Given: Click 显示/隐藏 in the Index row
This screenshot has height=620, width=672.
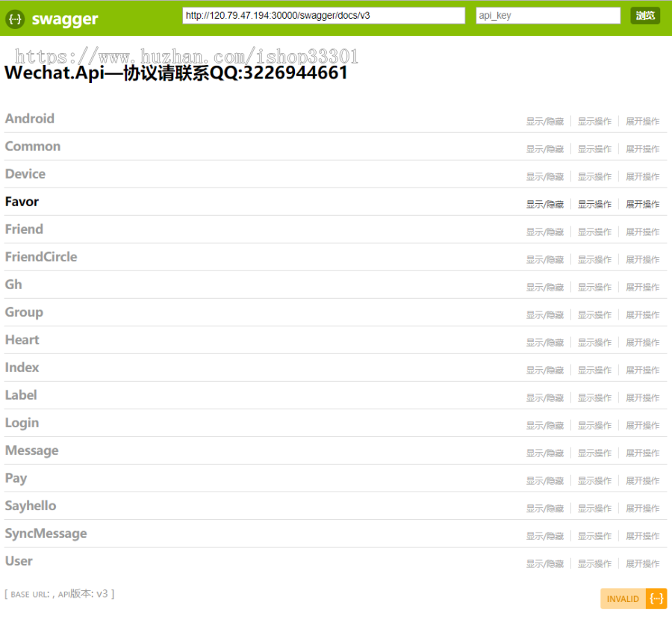Looking at the screenshot, I should 545,370.
